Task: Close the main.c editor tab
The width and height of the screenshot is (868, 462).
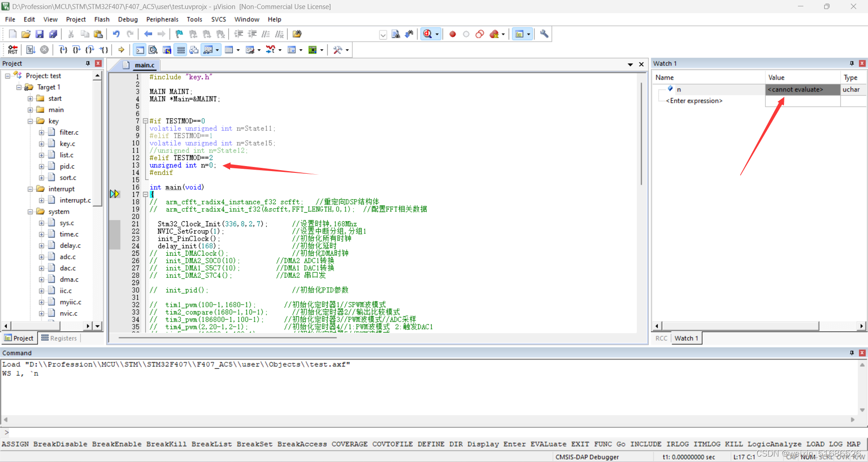Action: click(x=641, y=64)
